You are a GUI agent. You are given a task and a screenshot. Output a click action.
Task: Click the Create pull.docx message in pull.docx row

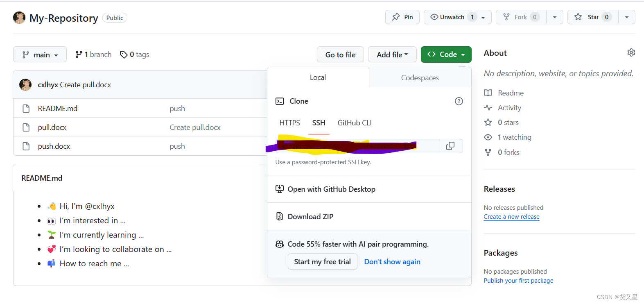pos(195,127)
